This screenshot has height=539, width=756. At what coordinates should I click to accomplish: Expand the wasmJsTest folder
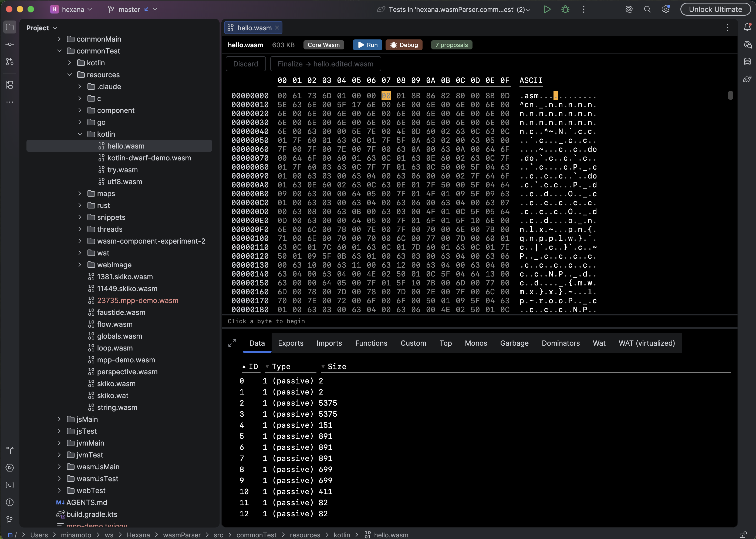(x=59, y=479)
